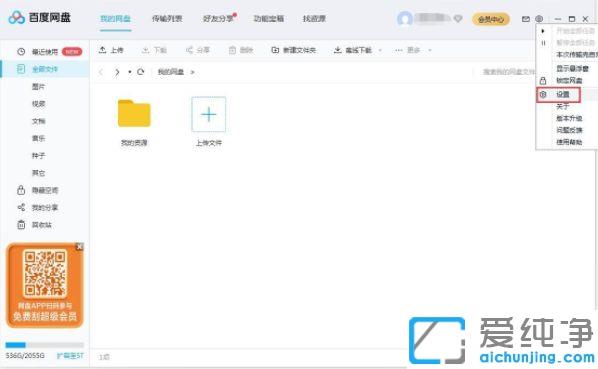Screen dimensions: 598x369
Task: Open the 回收站 recycle bin
Action: (35, 225)
